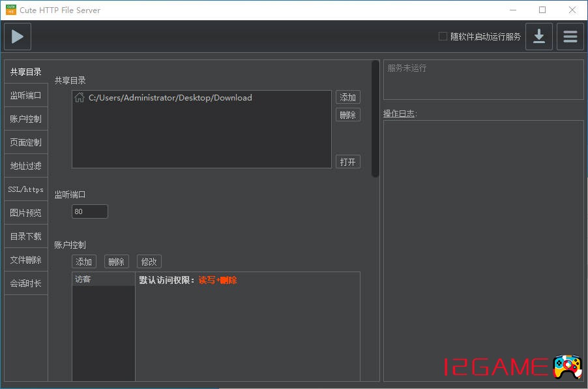This screenshot has width=588, height=389.
Task: Start the server with the play button
Action: (x=18, y=37)
